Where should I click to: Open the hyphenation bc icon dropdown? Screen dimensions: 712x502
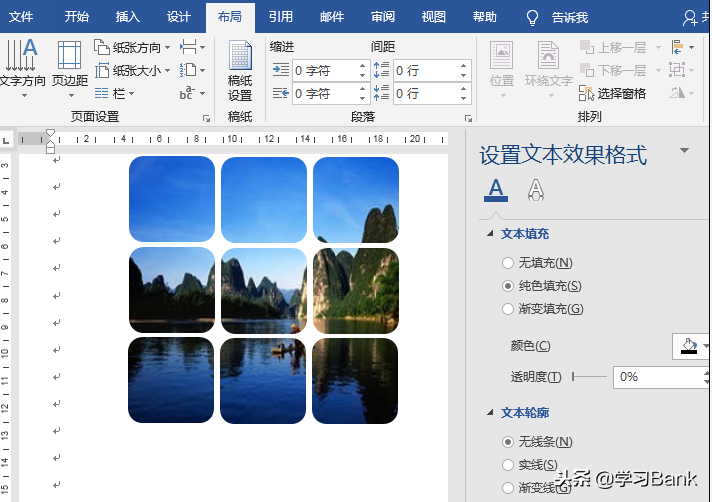192,94
